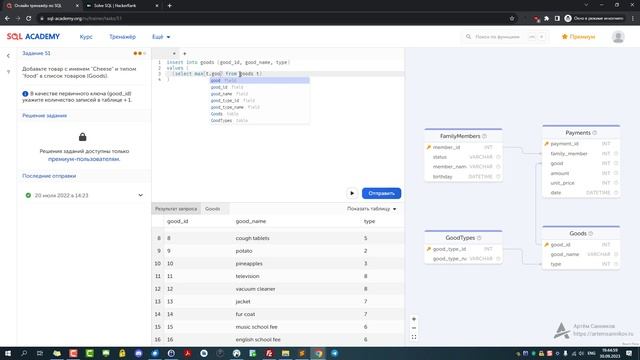Click the SQL Academy logo
640x360 pixels.
(x=33, y=37)
